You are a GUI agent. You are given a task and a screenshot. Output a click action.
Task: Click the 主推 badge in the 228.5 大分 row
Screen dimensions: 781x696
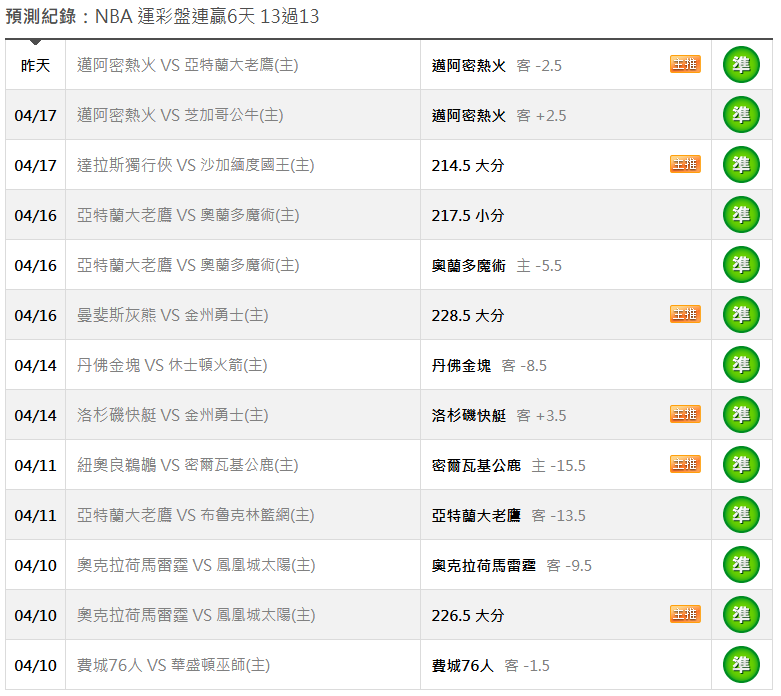pos(685,314)
